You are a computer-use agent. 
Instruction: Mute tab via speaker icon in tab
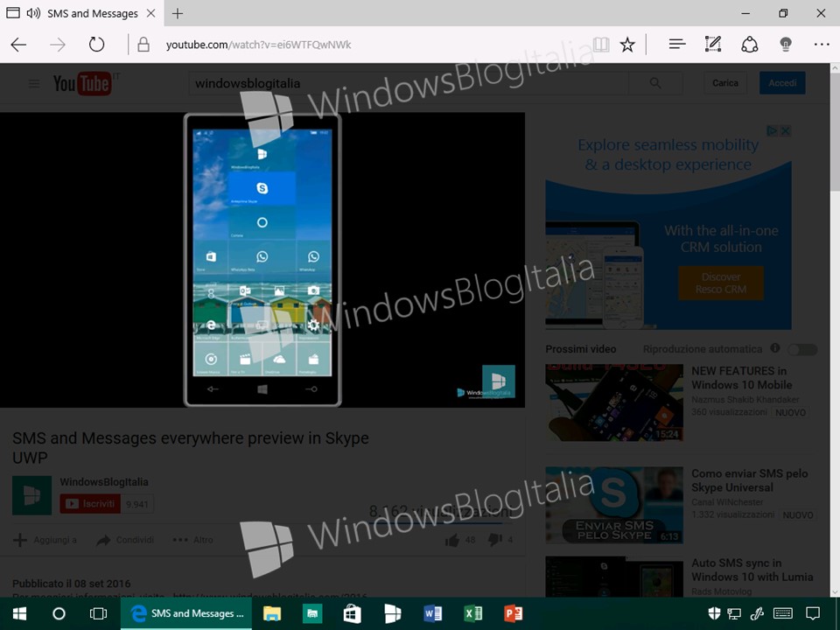tap(33, 13)
